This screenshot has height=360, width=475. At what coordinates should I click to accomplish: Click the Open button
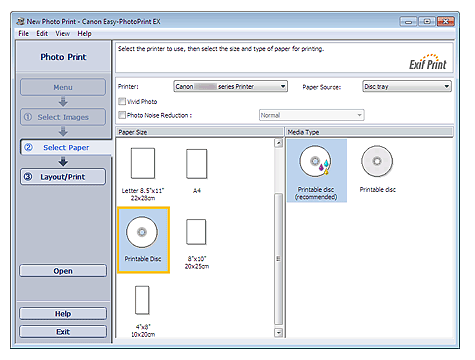tap(63, 271)
